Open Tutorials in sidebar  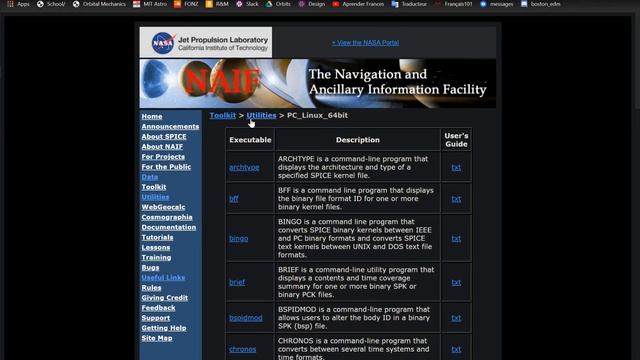pyautogui.click(x=158, y=237)
